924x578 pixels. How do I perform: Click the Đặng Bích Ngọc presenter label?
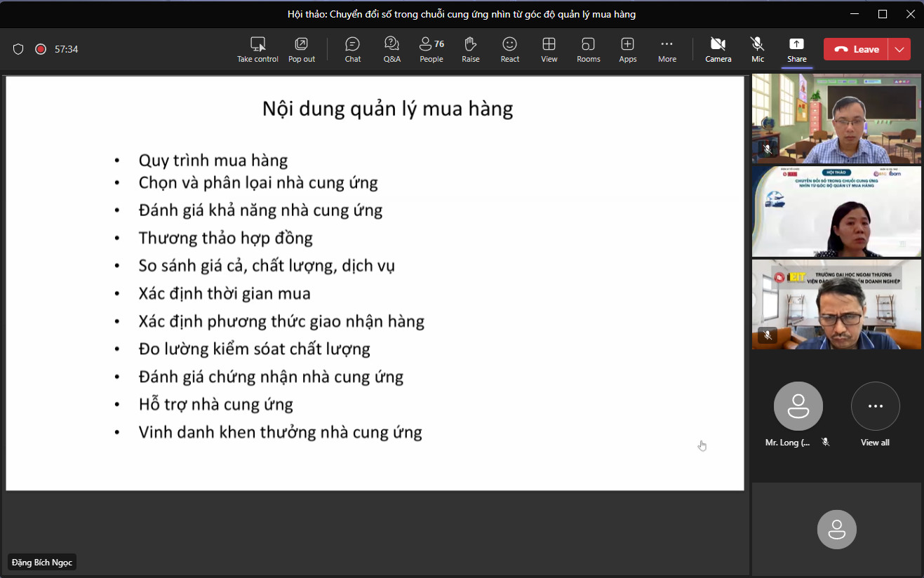(42, 563)
